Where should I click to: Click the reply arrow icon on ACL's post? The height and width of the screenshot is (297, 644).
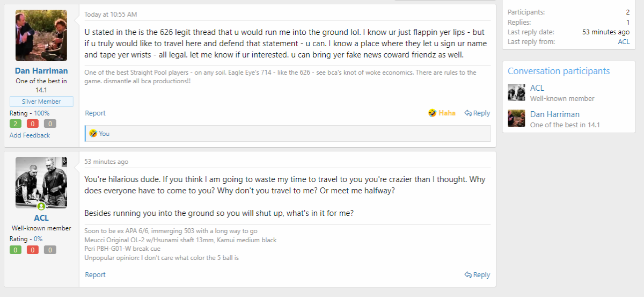pyautogui.click(x=468, y=274)
